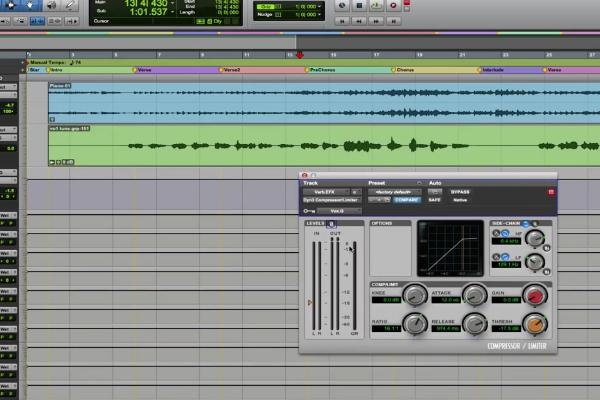This screenshot has height=400, width=600.
Task: Click the RATIO value field
Action: click(x=386, y=329)
